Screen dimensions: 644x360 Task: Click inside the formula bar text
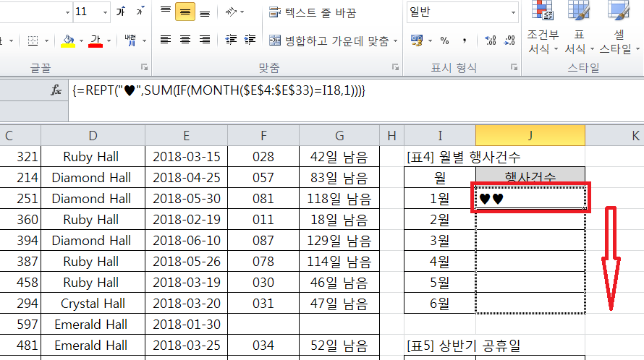(x=217, y=90)
